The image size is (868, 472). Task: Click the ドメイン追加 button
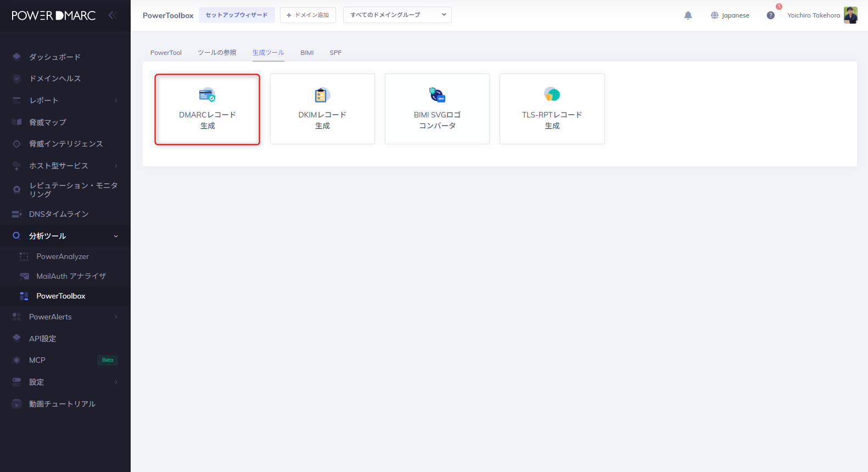click(308, 15)
